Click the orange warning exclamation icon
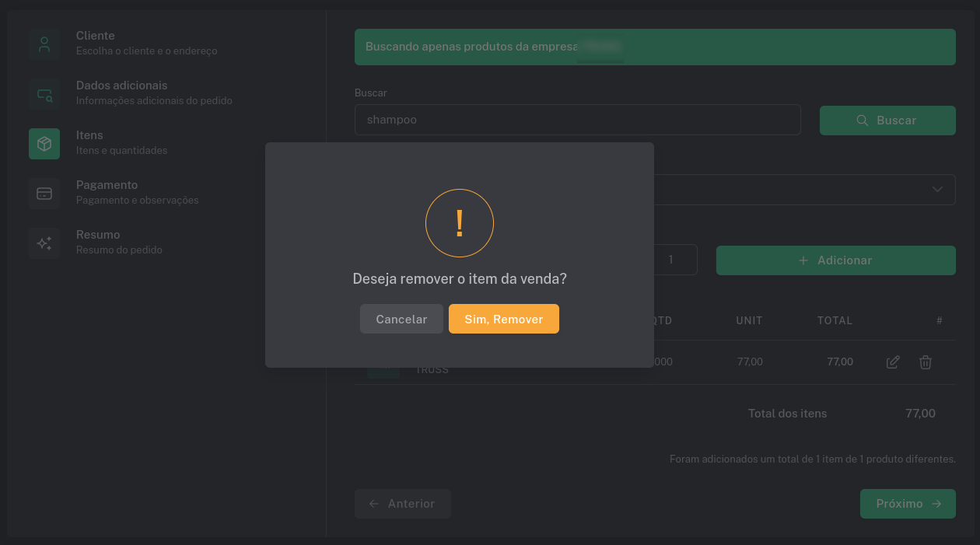 tap(459, 223)
